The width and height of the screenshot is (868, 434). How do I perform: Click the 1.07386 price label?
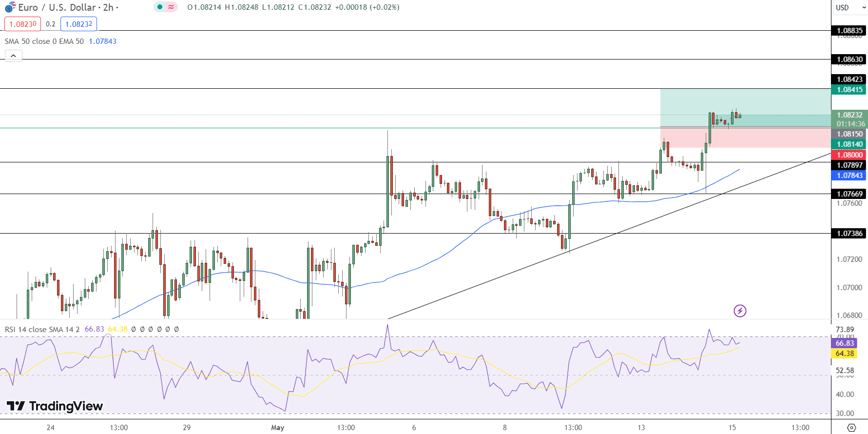(849, 234)
